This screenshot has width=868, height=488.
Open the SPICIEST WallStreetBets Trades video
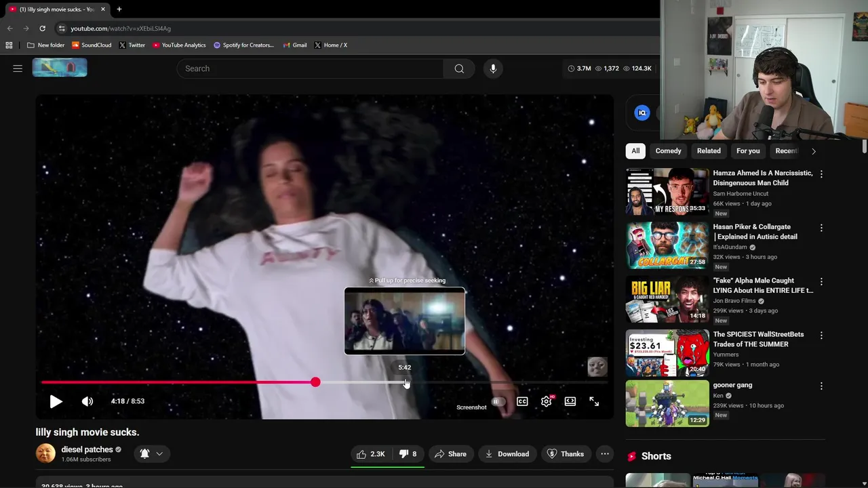[x=667, y=352]
